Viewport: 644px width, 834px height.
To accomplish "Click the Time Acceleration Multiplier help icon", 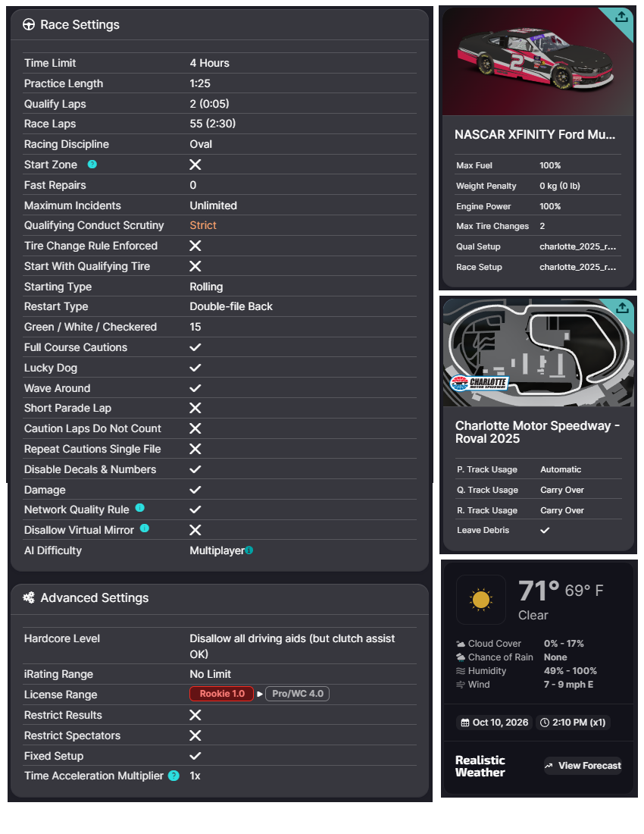I will point(174,776).
